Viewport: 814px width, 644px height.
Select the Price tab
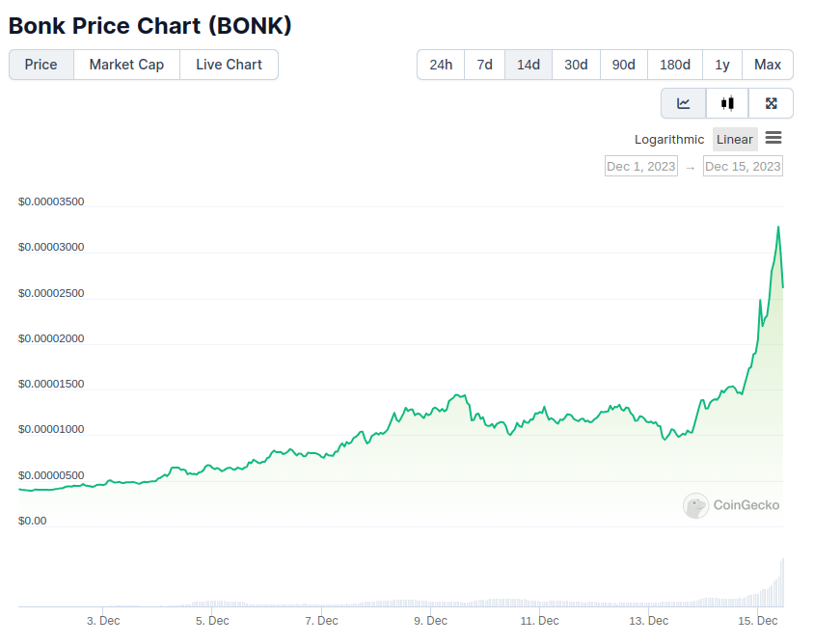(x=41, y=65)
